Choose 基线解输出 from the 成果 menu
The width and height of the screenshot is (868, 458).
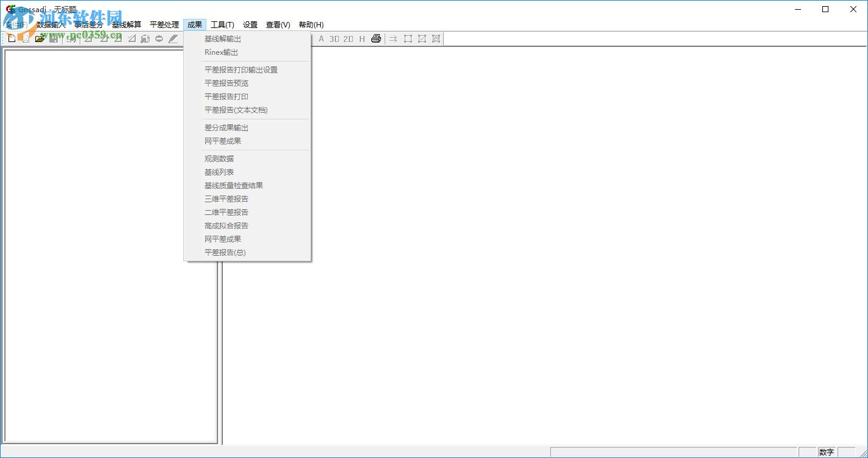point(248,39)
